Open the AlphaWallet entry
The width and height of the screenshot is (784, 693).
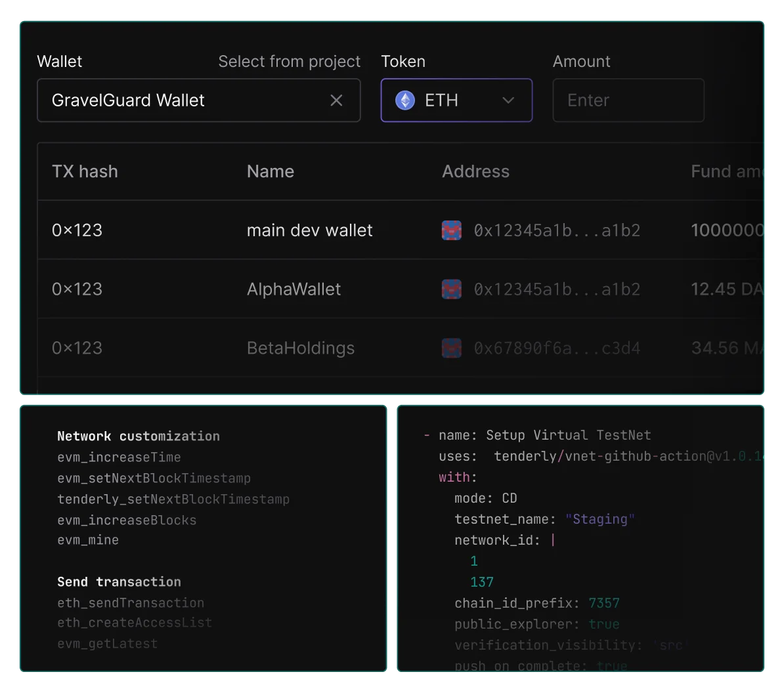pos(294,289)
